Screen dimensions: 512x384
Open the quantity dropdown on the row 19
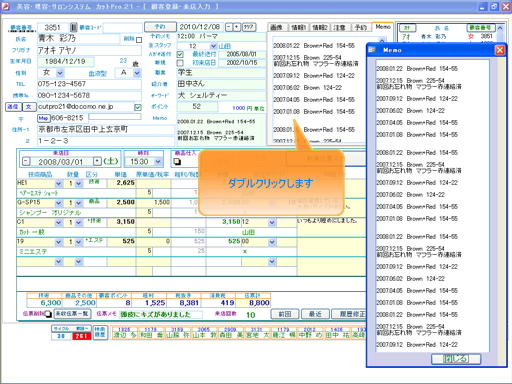pos(79,242)
